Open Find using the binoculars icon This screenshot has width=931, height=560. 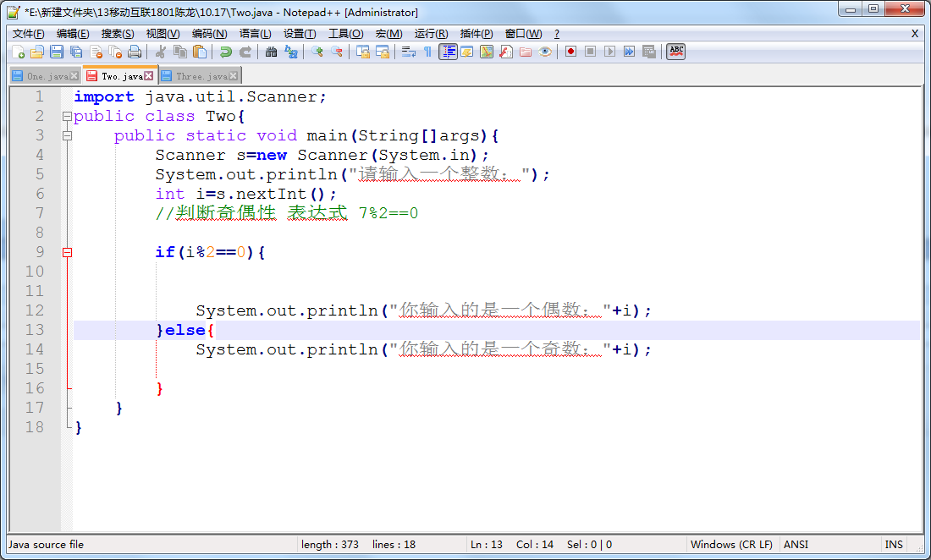click(271, 52)
